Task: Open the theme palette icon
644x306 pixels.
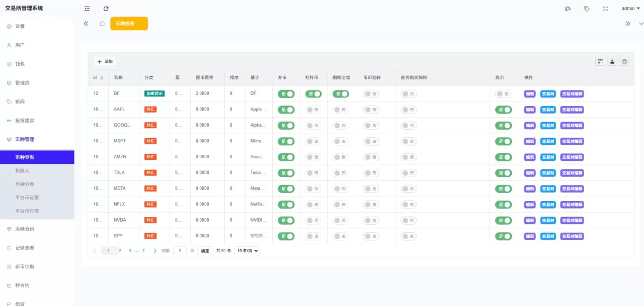Action: coord(568,9)
